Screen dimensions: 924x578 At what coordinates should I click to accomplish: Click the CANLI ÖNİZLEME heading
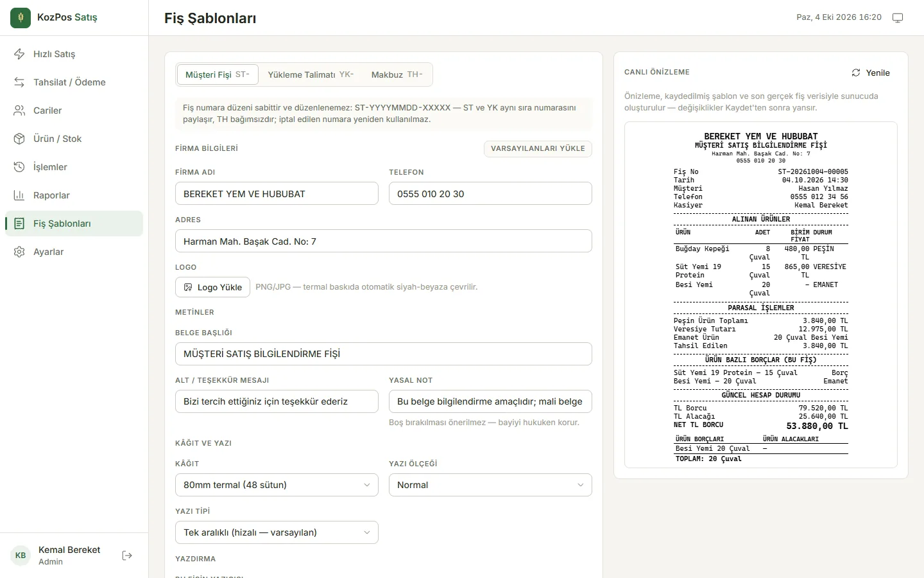657,72
